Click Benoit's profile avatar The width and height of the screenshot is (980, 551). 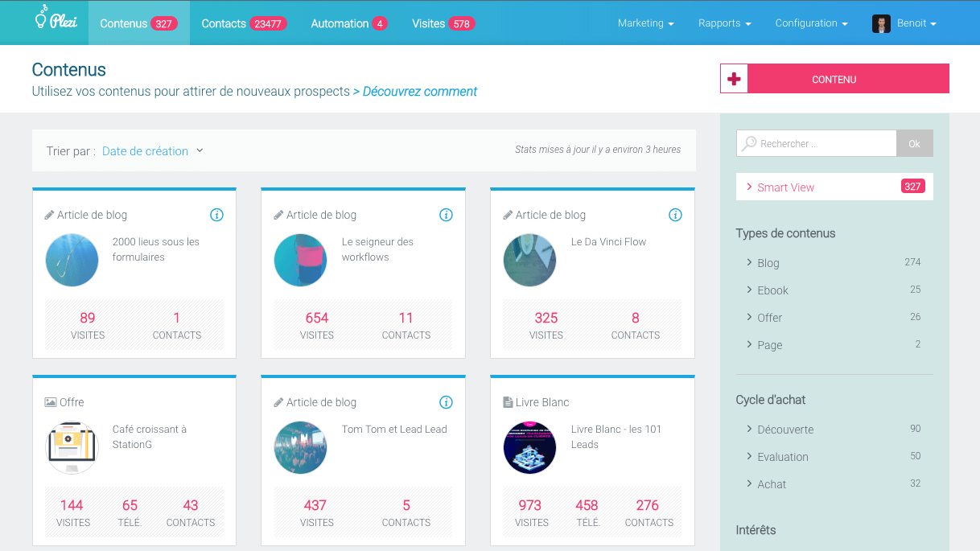[x=881, y=23]
